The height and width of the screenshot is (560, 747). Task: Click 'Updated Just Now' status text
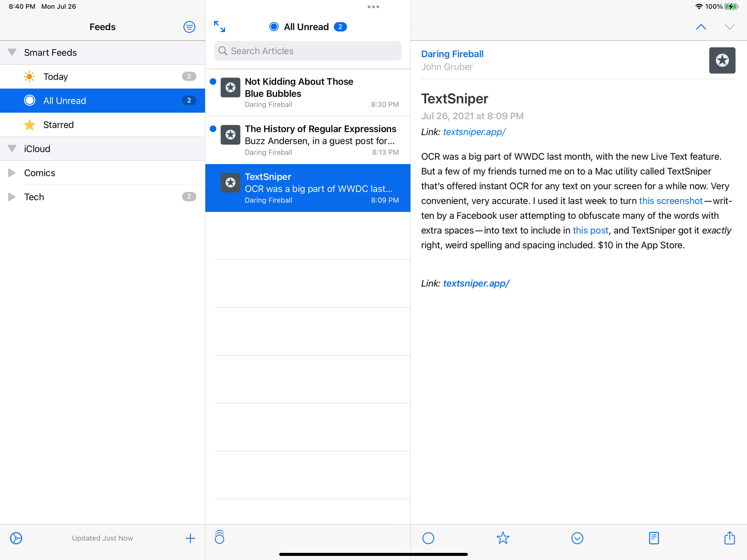pyautogui.click(x=102, y=538)
